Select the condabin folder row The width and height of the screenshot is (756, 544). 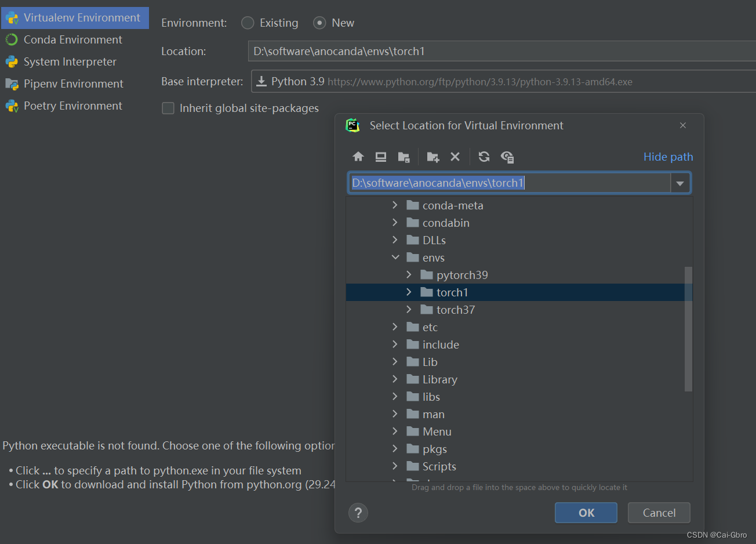[x=515, y=223]
